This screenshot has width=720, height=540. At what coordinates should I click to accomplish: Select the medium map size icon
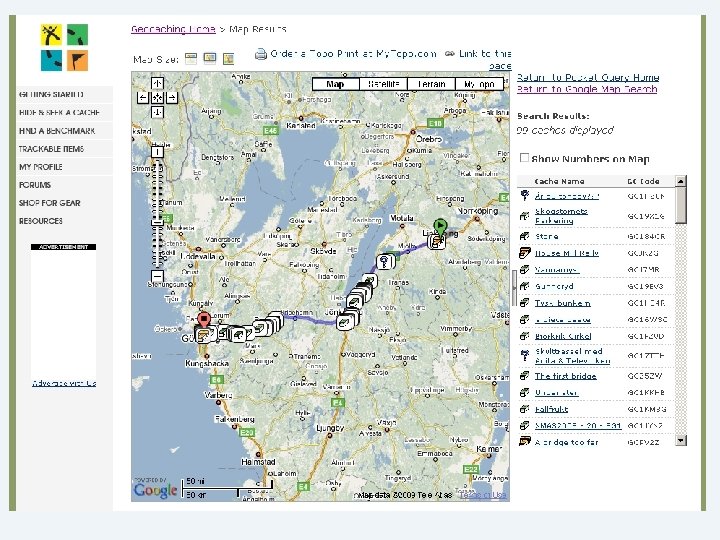pyautogui.click(x=210, y=59)
